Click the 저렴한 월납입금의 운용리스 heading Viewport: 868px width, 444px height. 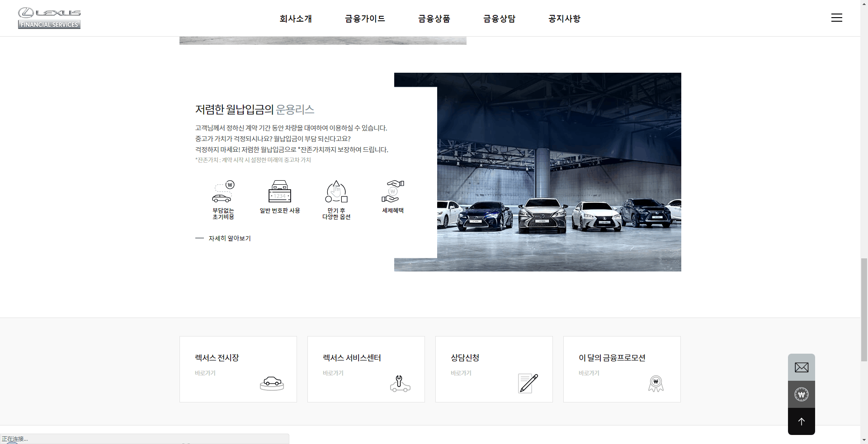(x=255, y=109)
